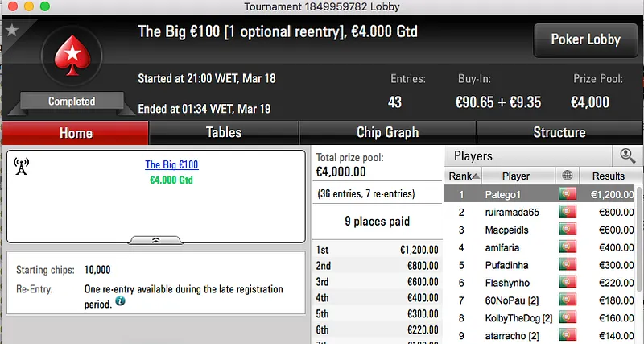Click the globe country column header
The width and height of the screenshot is (644, 344).
[x=568, y=176]
